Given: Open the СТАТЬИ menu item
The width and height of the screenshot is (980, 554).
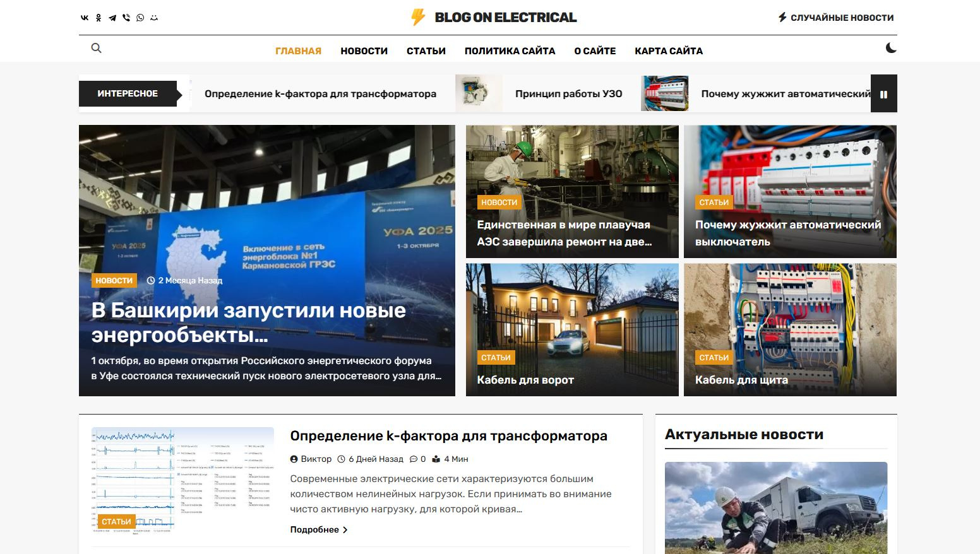Looking at the screenshot, I should tap(426, 51).
